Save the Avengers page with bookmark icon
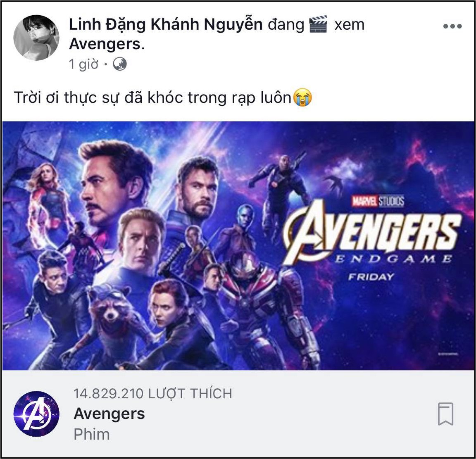This screenshot has width=476, height=459. point(445,414)
